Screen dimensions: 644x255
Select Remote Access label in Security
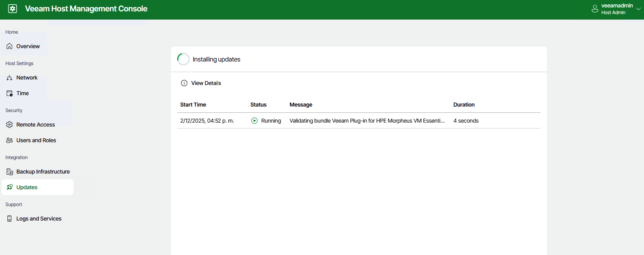[x=36, y=125]
